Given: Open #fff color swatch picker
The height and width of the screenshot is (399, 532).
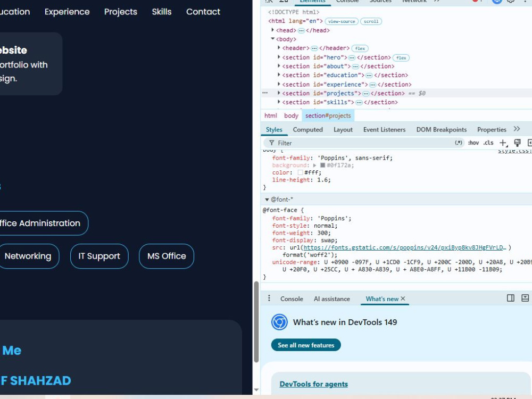Looking at the screenshot, I should pos(300,173).
